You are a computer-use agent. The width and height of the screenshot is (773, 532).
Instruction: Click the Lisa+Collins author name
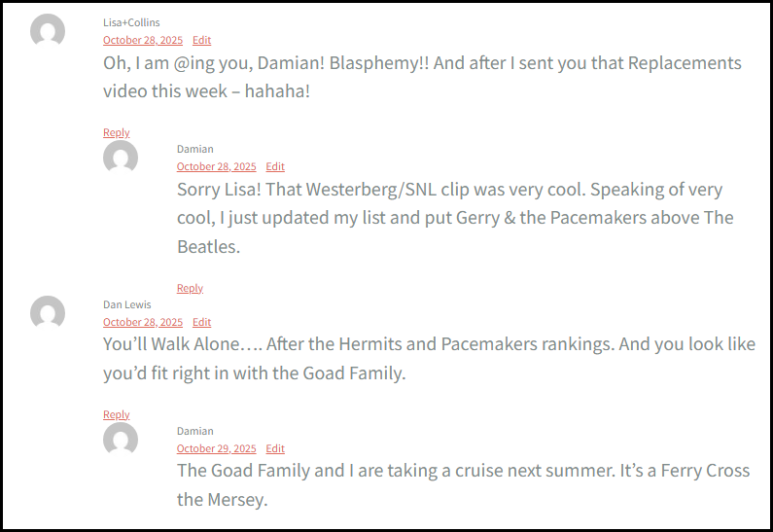(131, 22)
